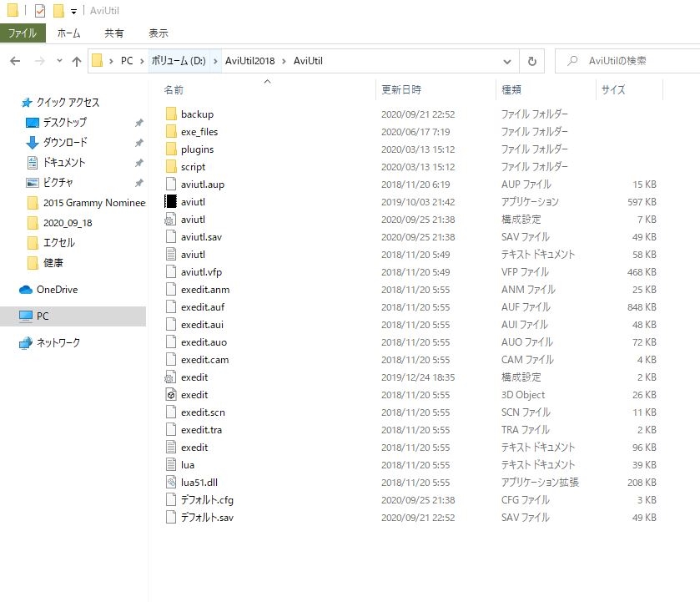Open recent locations dropdown arrow

coord(59,60)
